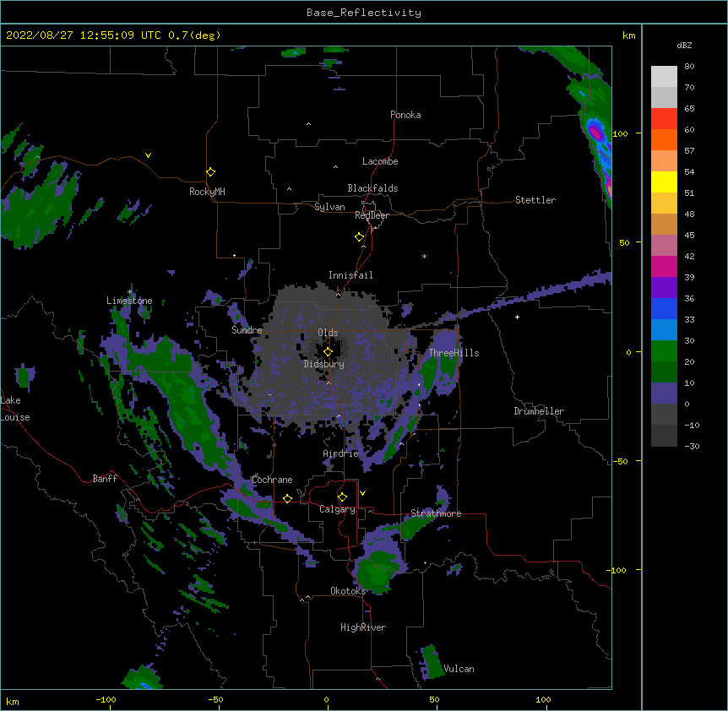Viewport: 728px width, 711px height.
Task: Click the Innisfail city label
Action: point(350,275)
